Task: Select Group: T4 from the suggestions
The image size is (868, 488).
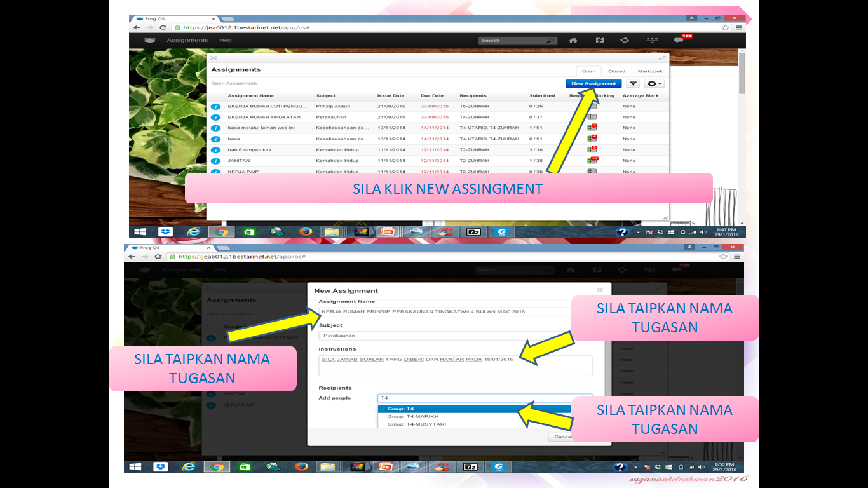Action: [x=485, y=409]
